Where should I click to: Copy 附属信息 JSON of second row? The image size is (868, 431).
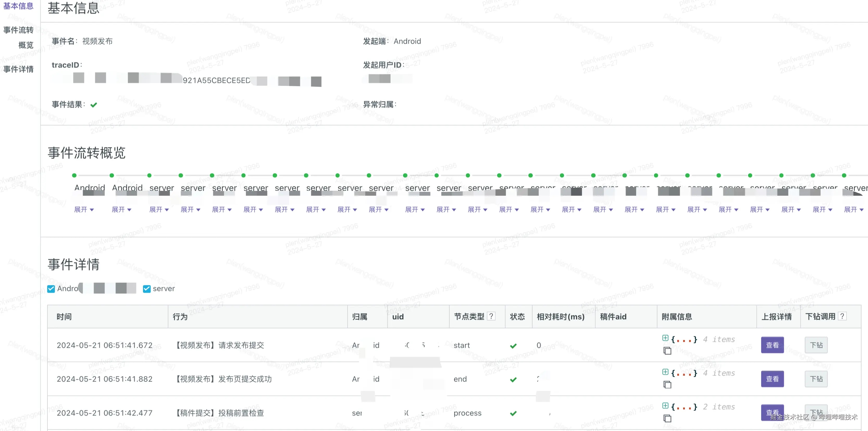(667, 384)
